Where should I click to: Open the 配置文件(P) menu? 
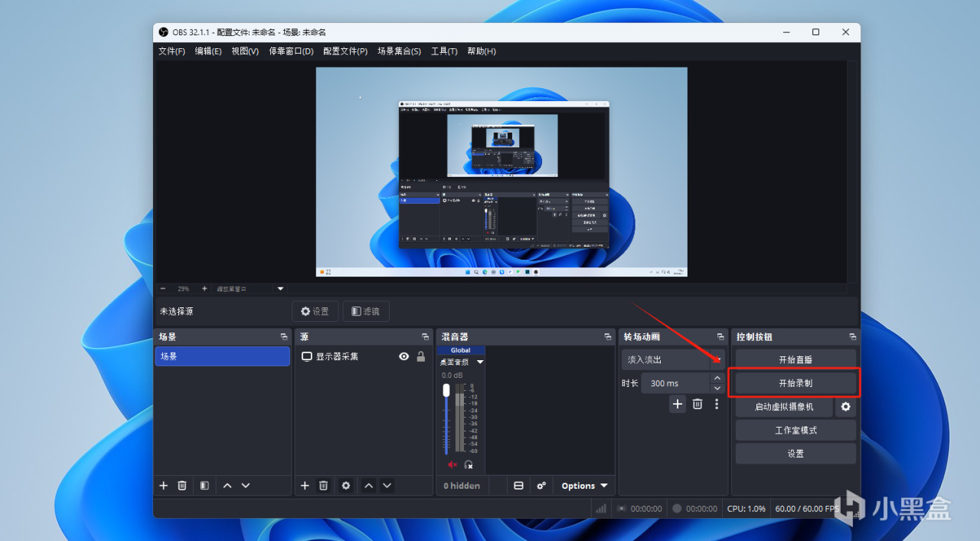click(x=345, y=51)
